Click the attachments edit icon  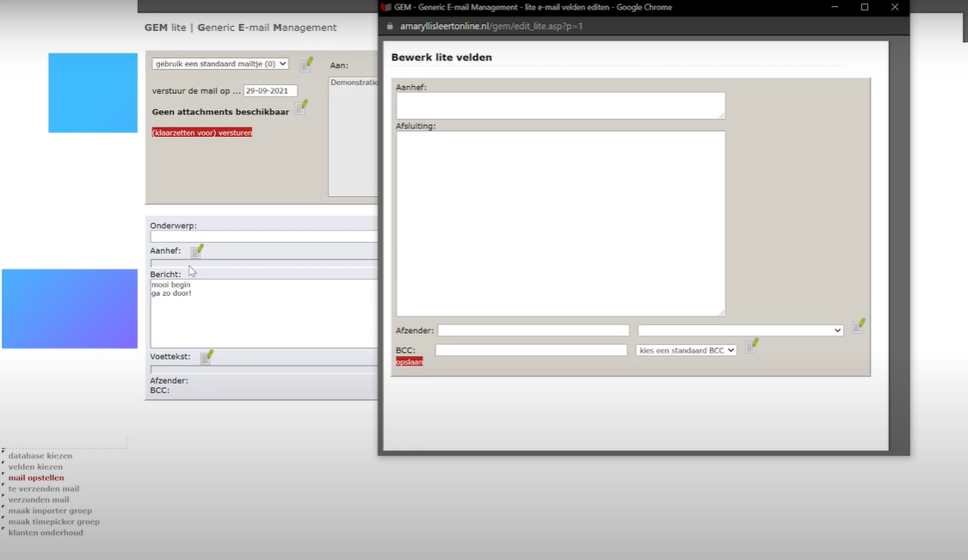pyautogui.click(x=300, y=108)
